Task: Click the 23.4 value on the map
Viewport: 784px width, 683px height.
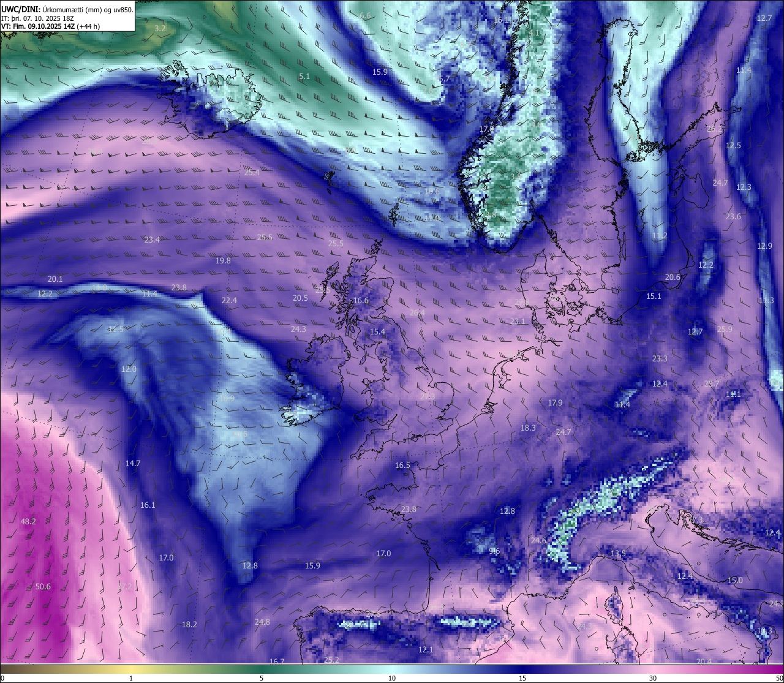Action: (x=152, y=240)
